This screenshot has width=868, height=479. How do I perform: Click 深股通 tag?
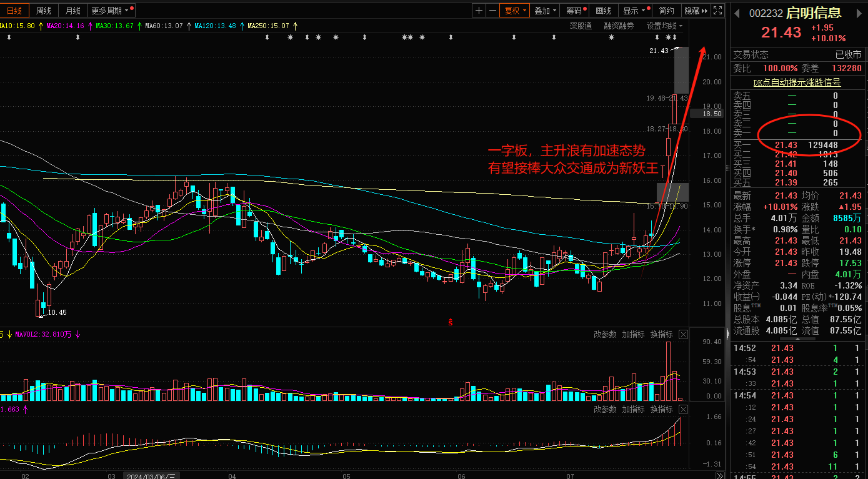(x=581, y=26)
